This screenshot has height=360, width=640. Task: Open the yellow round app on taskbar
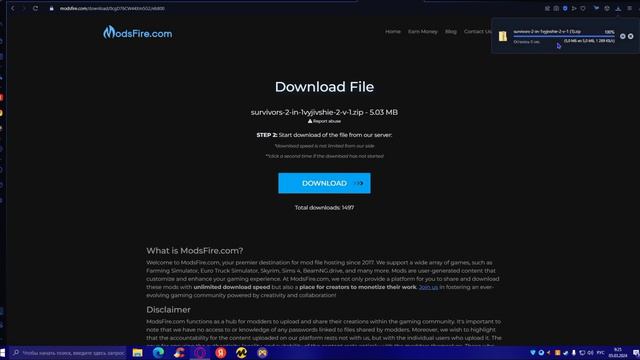[x=242, y=353]
